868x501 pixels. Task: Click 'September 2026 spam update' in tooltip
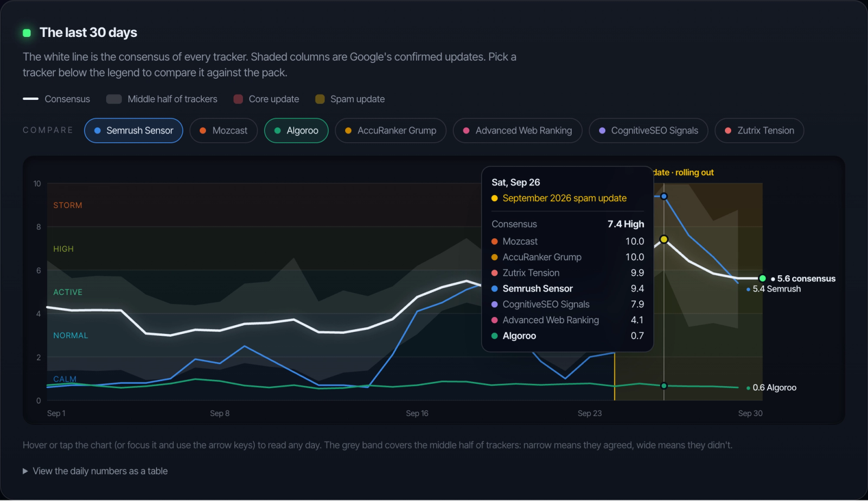pyautogui.click(x=564, y=198)
